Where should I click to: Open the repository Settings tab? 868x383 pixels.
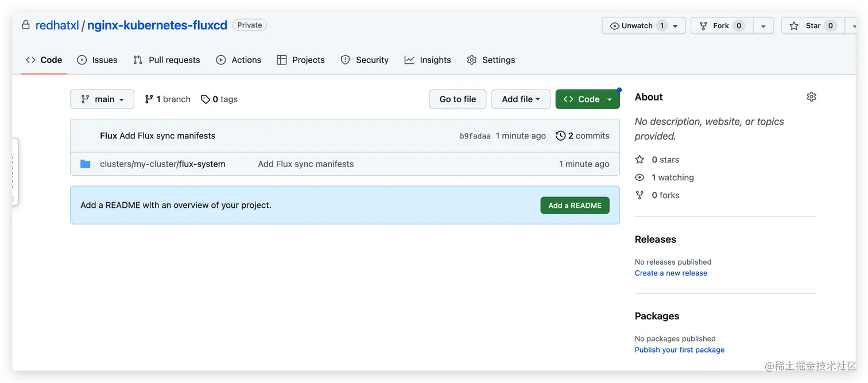(491, 60)
